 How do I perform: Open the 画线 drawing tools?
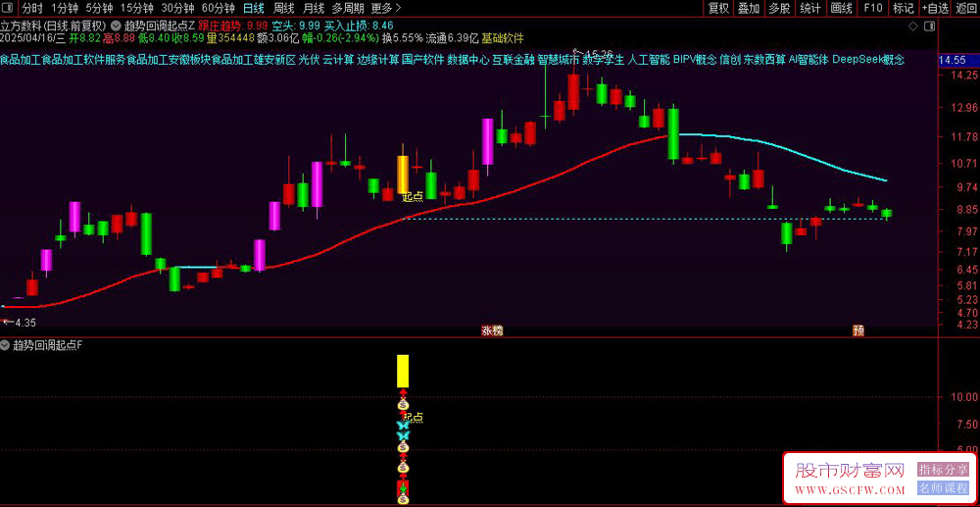(x=841, y=8)
